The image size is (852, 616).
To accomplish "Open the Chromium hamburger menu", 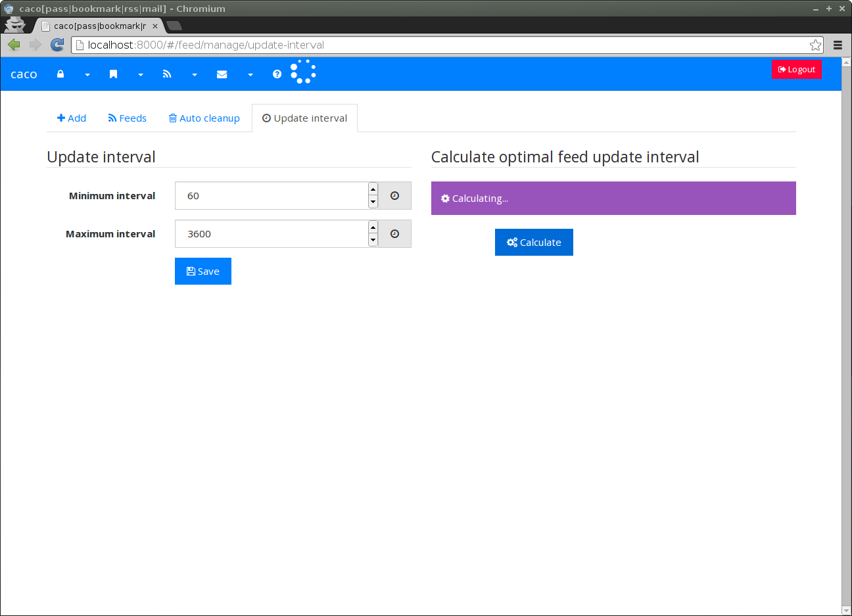I will (838, 45).
